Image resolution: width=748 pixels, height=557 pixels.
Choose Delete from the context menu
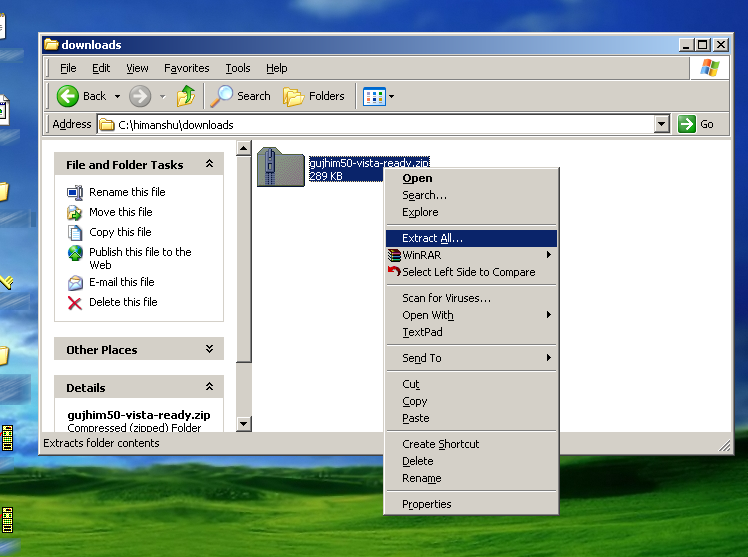coord(471,461)
